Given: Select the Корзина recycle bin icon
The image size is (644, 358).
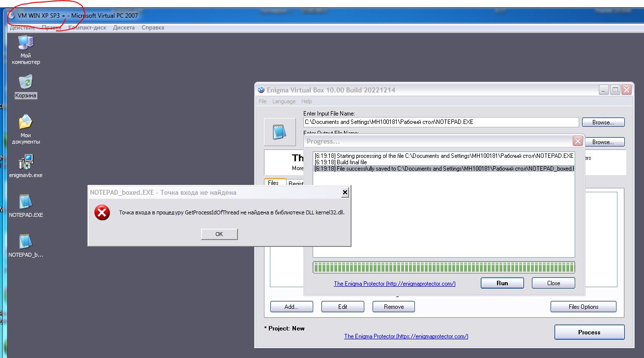Looking at the screenshot, I should coord(26,87).
